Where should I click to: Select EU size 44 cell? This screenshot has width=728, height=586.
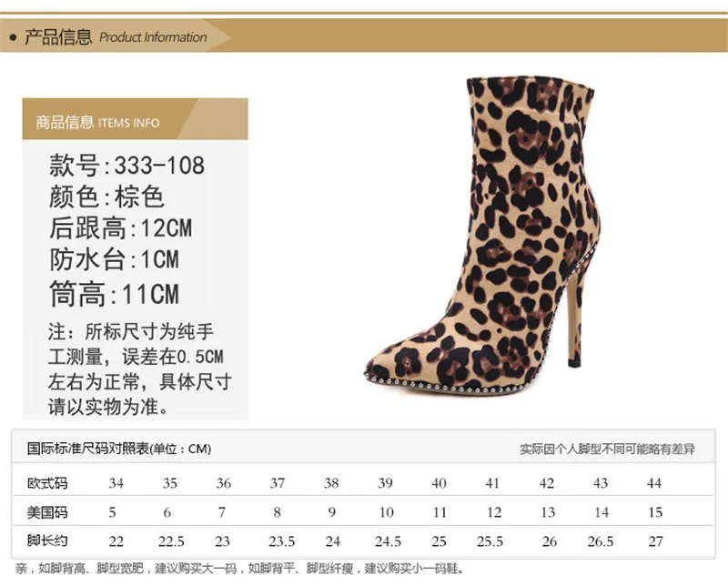coord(654,483)
